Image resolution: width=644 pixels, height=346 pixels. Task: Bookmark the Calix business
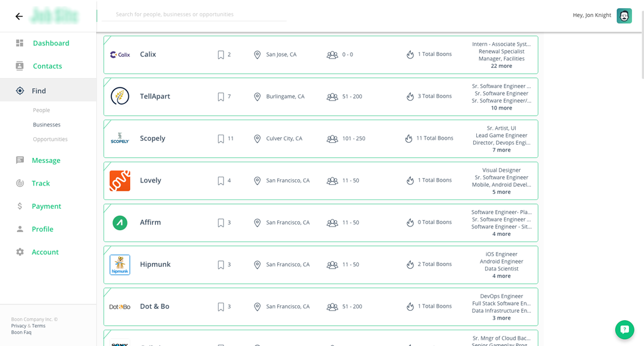coord(221,55)
